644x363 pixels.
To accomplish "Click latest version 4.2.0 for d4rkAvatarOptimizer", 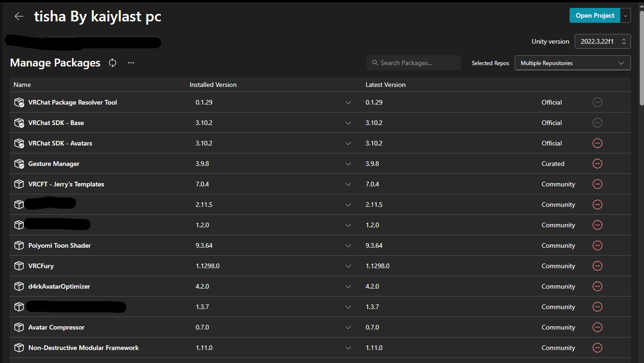I will coord(372,286).
